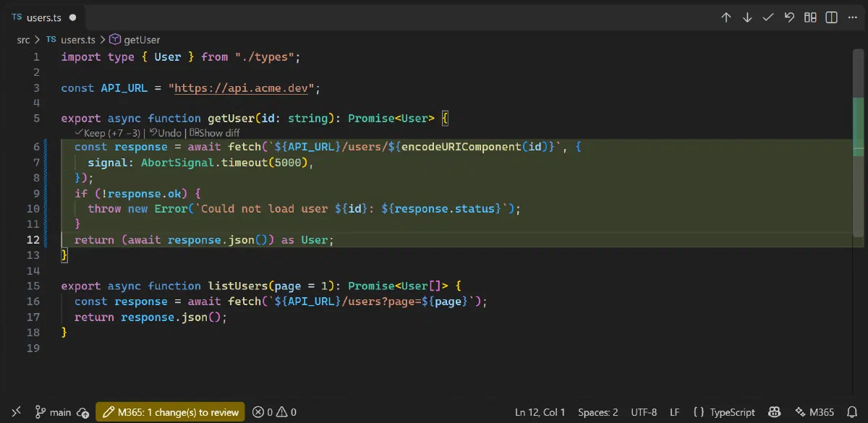
Task: Click Undo in the inline change codelens
Action: point(166,133)
